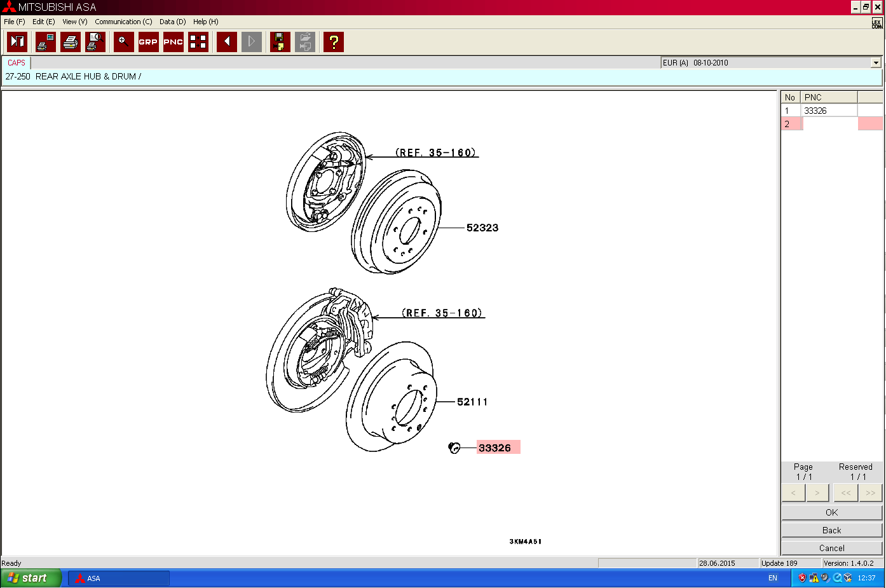The image size is (886, 588).
Task: Open print preview with magnifier icon
Action: click(95, 42)
